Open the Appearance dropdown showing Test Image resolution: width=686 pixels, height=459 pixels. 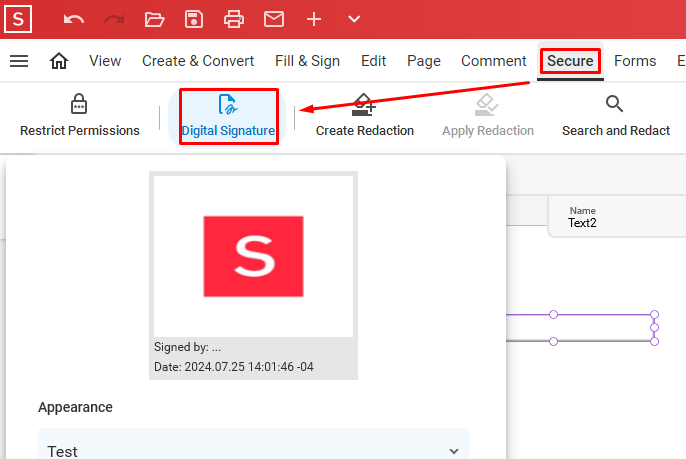point(254,445)
